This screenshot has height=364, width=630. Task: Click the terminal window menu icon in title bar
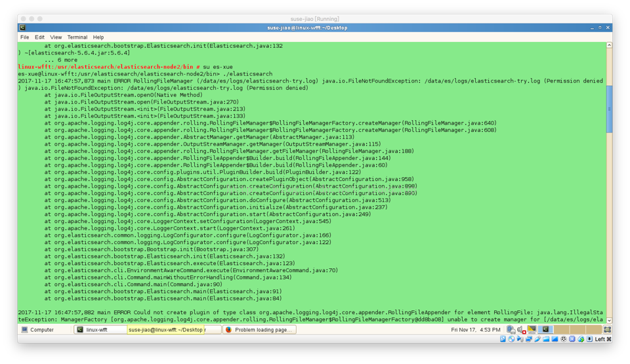pos(22,28)
